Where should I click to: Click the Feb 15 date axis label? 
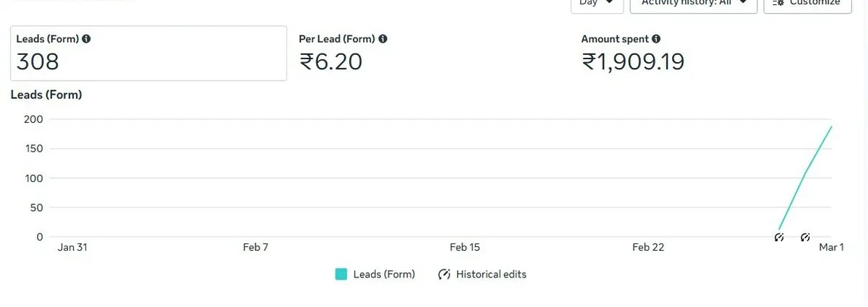(464, 247)
